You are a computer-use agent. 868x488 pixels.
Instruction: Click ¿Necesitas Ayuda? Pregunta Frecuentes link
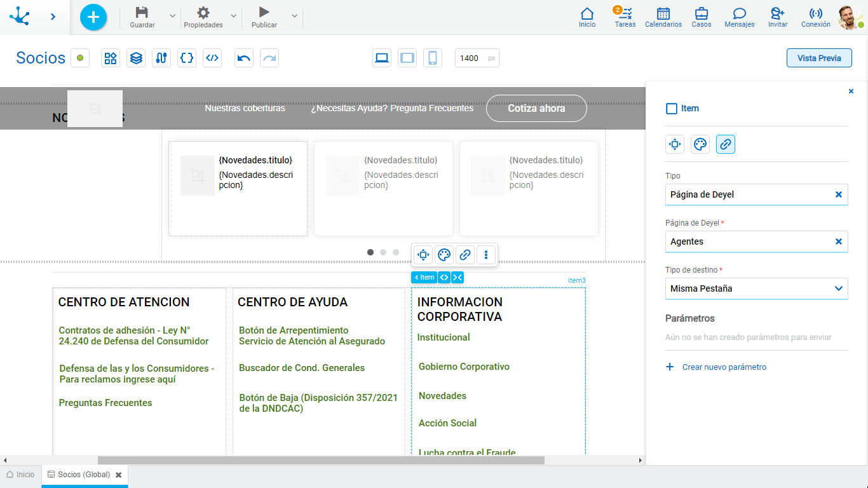click(x=392, y=108)
